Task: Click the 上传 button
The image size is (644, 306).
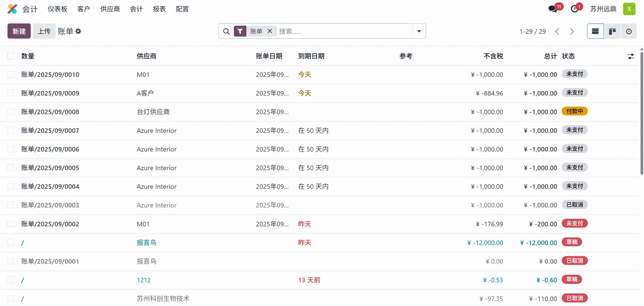Action: click(44, 31)
